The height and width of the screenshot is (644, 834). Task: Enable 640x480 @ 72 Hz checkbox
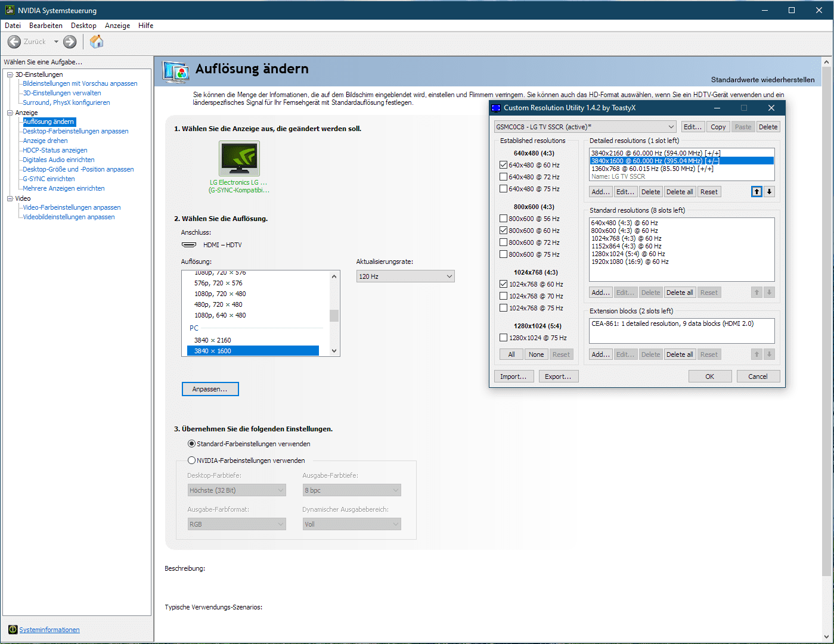[504, 177]
